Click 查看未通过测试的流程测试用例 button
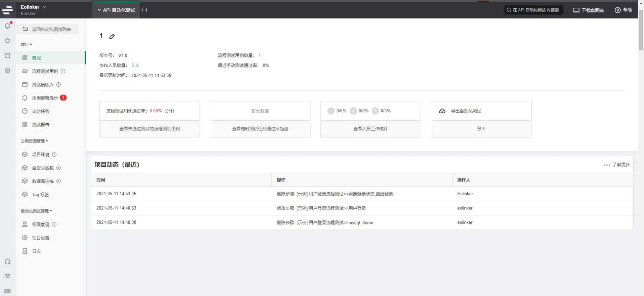644x296 pixels. coord(149,129)
